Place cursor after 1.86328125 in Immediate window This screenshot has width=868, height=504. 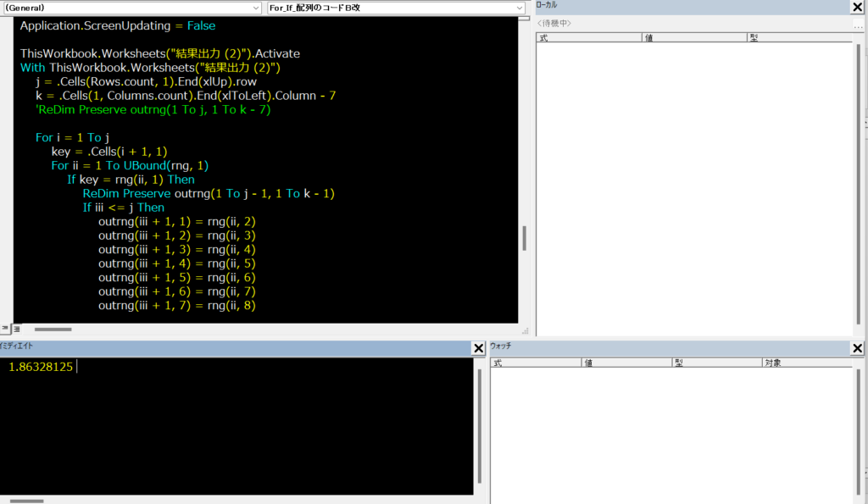click(x=76, y=367)
